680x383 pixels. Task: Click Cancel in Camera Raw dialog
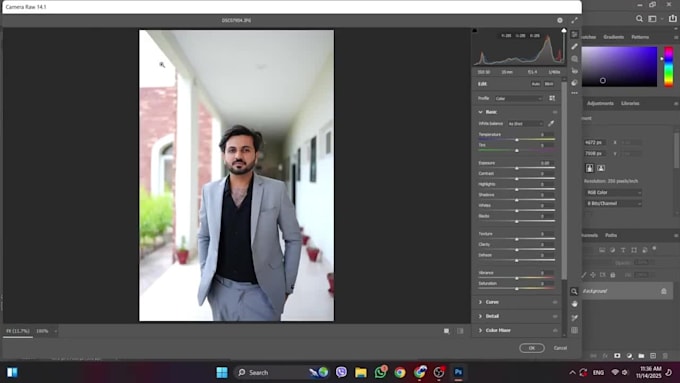[560, 348]
